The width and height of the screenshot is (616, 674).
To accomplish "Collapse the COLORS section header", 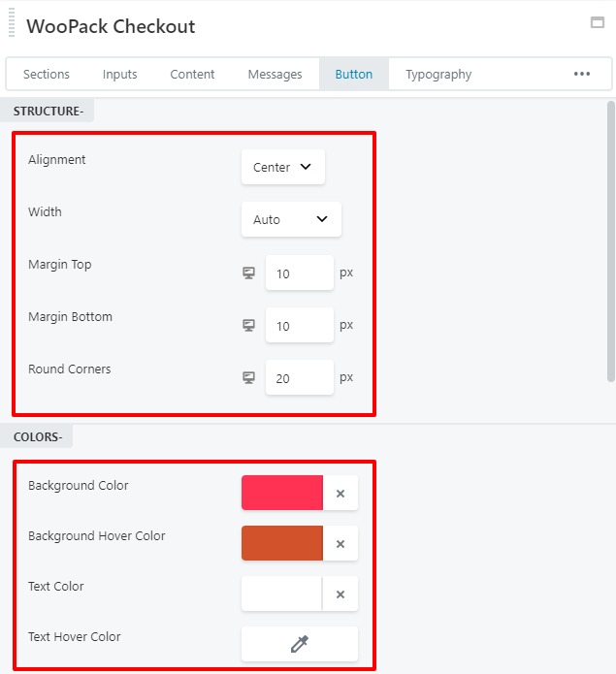I will click(37, 436).
